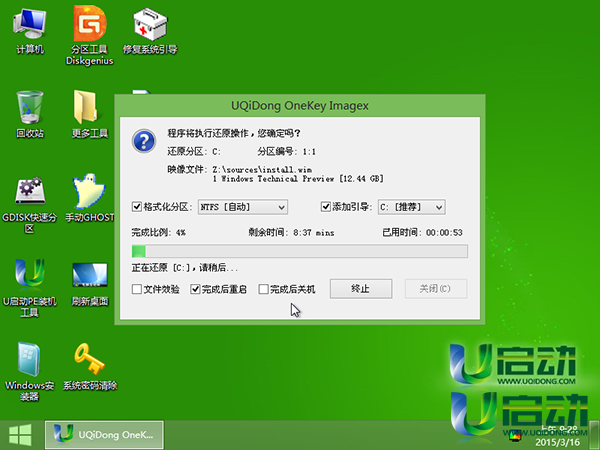Click the Windows Start button
The height and width of the screenshot is (450, 600).
point(20,435)
